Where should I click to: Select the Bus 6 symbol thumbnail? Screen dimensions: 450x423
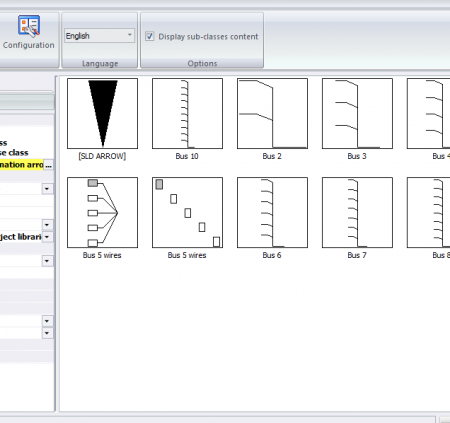[272, 212]
